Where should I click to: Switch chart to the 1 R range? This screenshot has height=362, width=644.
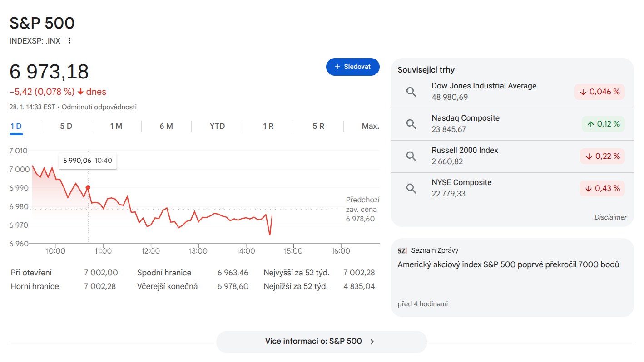268,126
